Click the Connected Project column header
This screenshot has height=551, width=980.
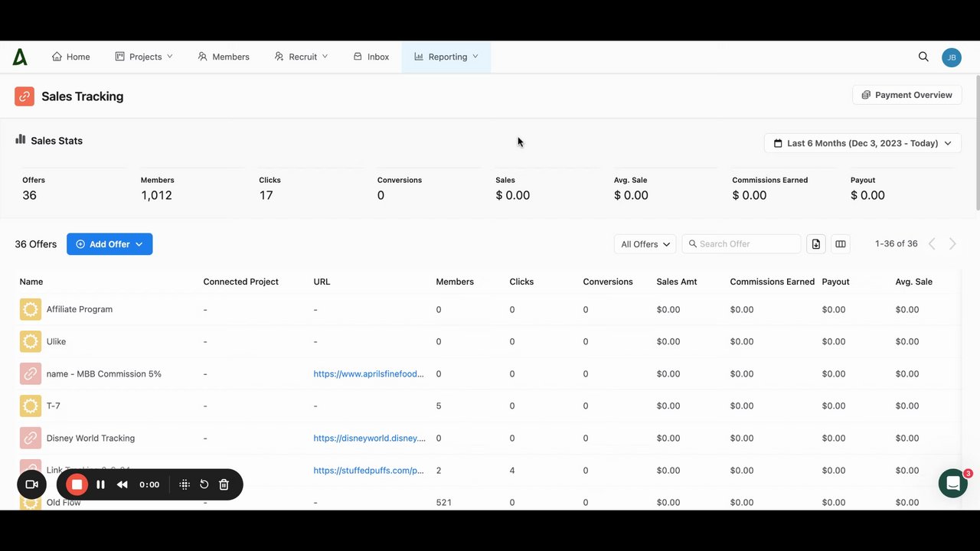[x=240, y=282]
